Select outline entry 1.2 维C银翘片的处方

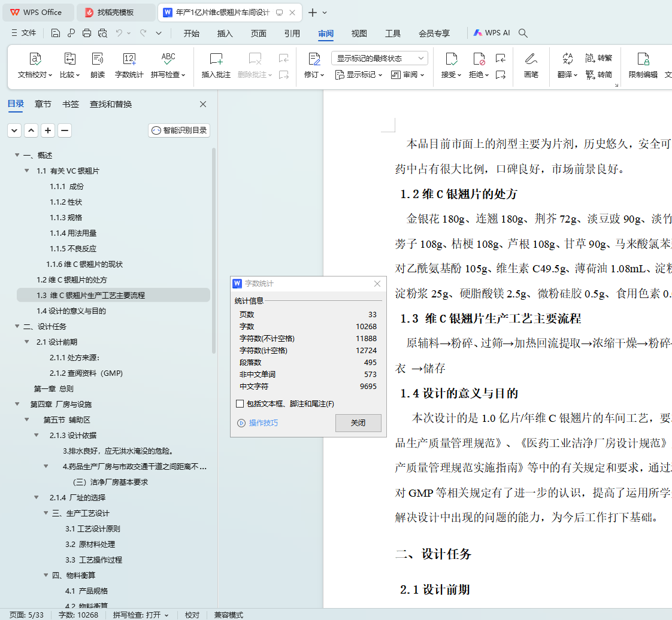tap(71, 279)
